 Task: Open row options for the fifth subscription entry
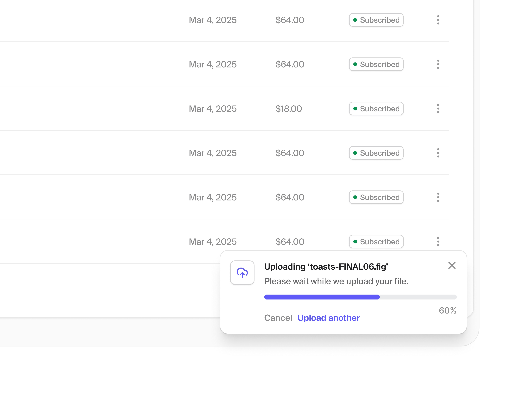(x=438, y=197)
